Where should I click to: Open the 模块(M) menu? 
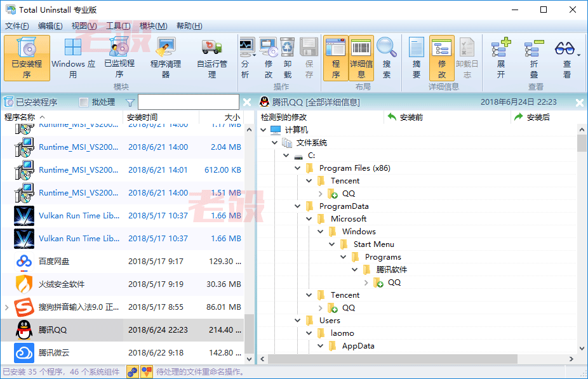click(x=154, y=26)
